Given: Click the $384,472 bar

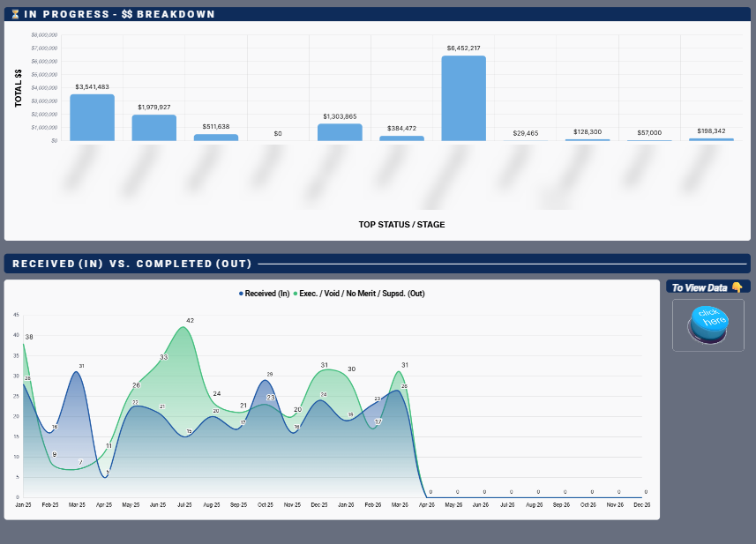Looking at the screenshot, I should point(401,138).
